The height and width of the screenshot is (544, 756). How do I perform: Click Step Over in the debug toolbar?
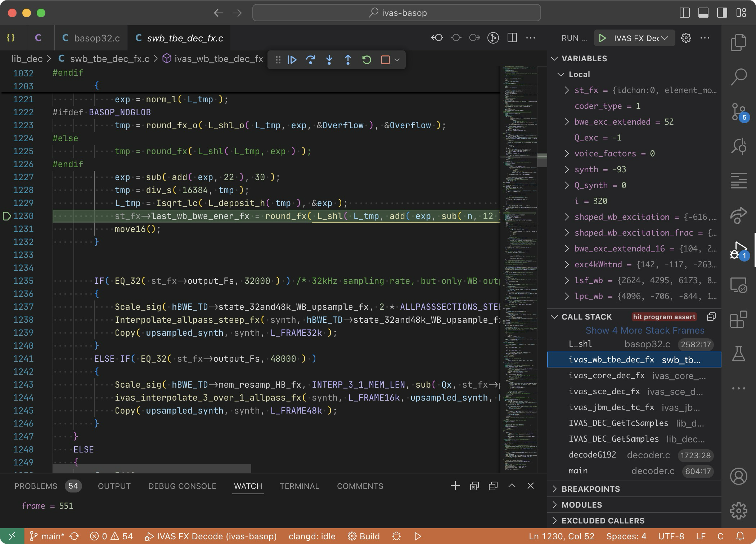coord(310,60)
